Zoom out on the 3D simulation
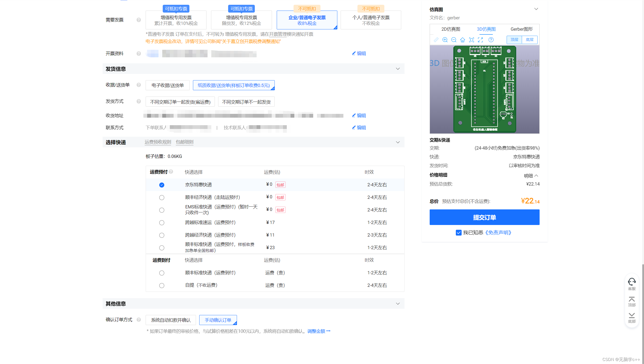The width and height of the screenshot is (644, 364). click(x=454, y=40)
